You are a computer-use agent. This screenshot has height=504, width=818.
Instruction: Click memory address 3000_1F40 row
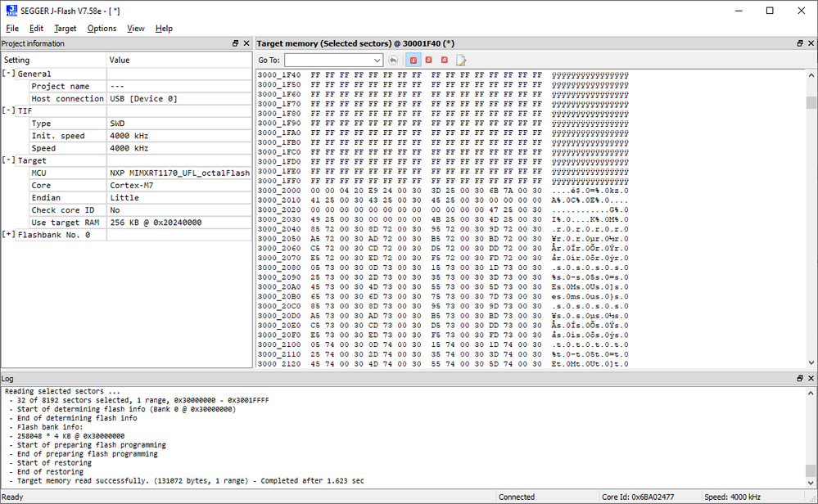point(443,75)
